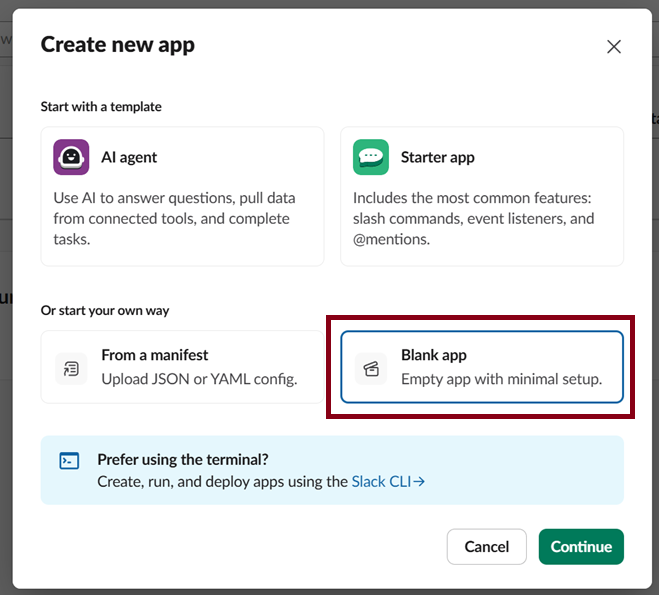Screen dimensions: 659x595
Task: Select the Starter app template title
Action: [x=438, y=157]
